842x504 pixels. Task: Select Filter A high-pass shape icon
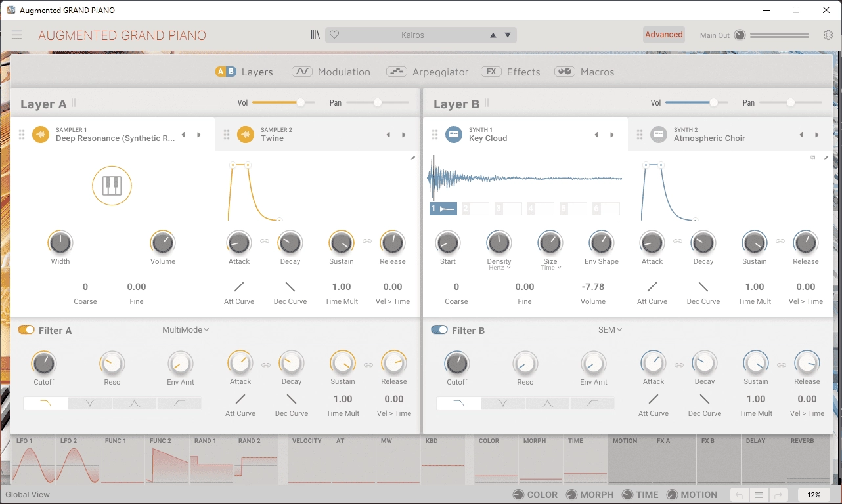pyautogui.click(x=179, y=404)
